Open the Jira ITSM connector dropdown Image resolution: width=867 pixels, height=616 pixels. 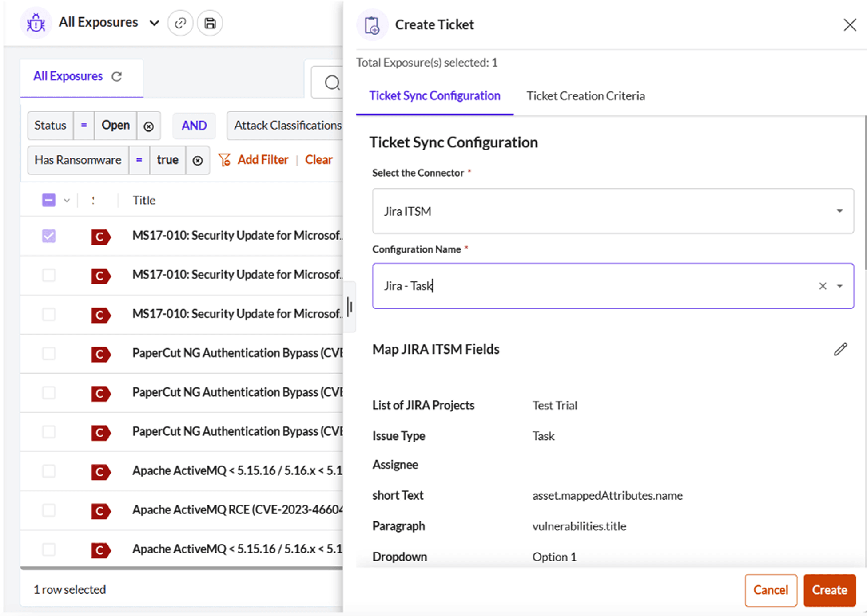point(839,211)
